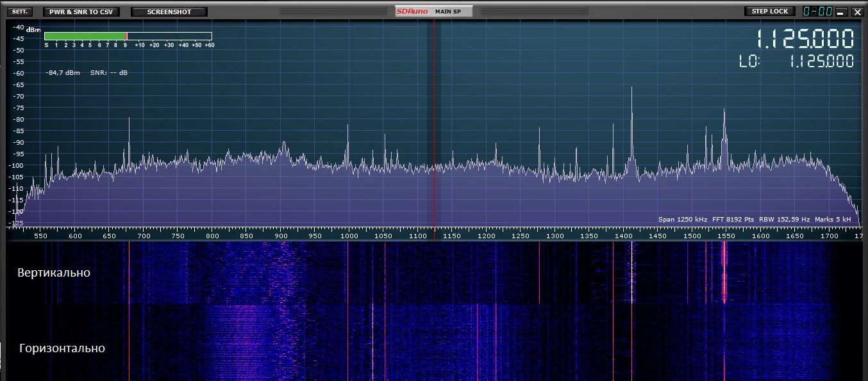
Task: Click the 1200 label on frequency scale
Action: coord(486,236)
